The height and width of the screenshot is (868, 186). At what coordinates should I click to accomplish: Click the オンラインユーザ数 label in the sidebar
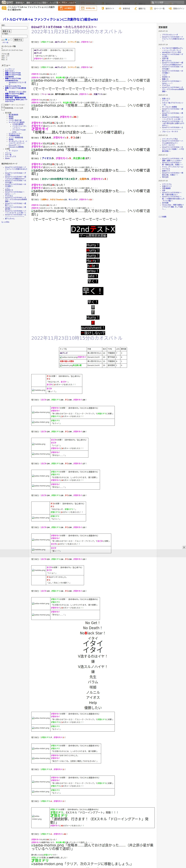coord(8,46)
